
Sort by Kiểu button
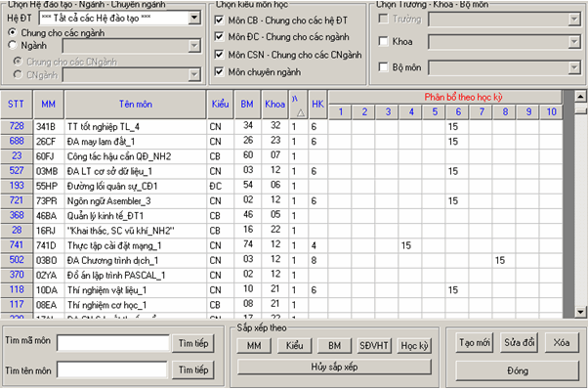(x=294, y=346)
